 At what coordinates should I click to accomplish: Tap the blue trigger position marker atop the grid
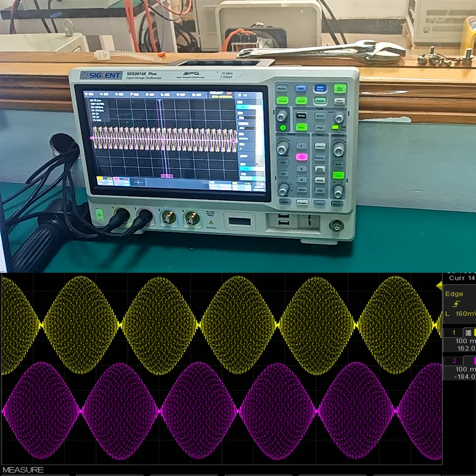tap(159, 101)
